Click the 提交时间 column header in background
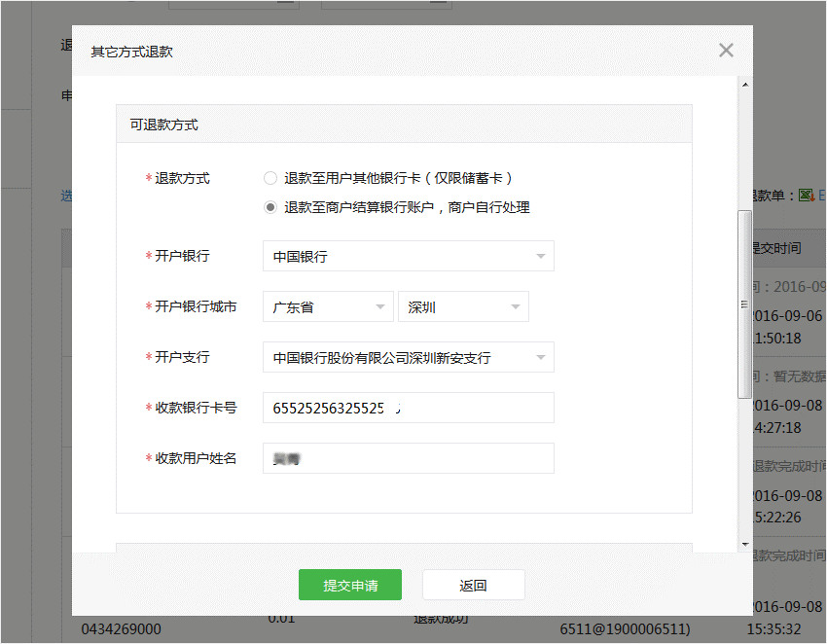 (776, 248)
